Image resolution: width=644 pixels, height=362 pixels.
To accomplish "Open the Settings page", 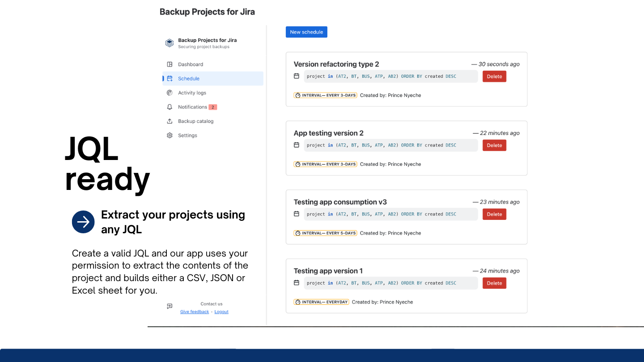I will [213, 135].
